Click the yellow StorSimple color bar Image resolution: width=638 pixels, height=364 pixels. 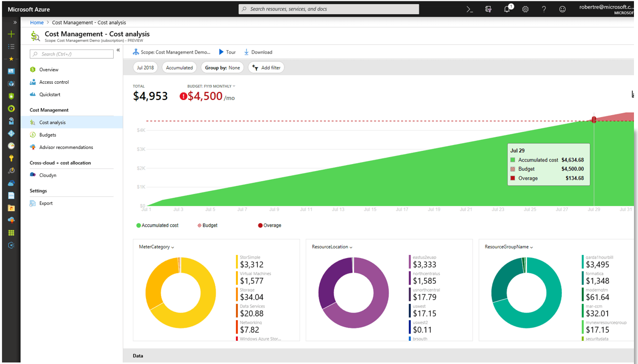(x=237, y=262)
